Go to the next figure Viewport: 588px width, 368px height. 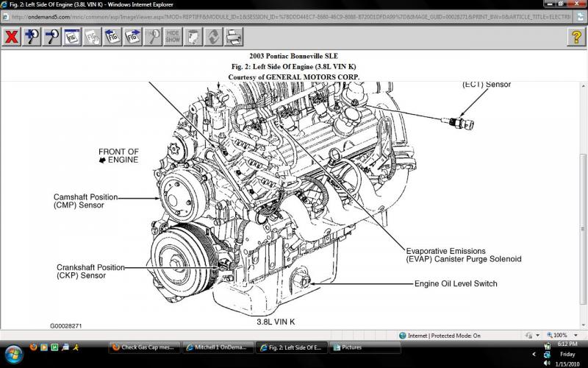point(133,36)
